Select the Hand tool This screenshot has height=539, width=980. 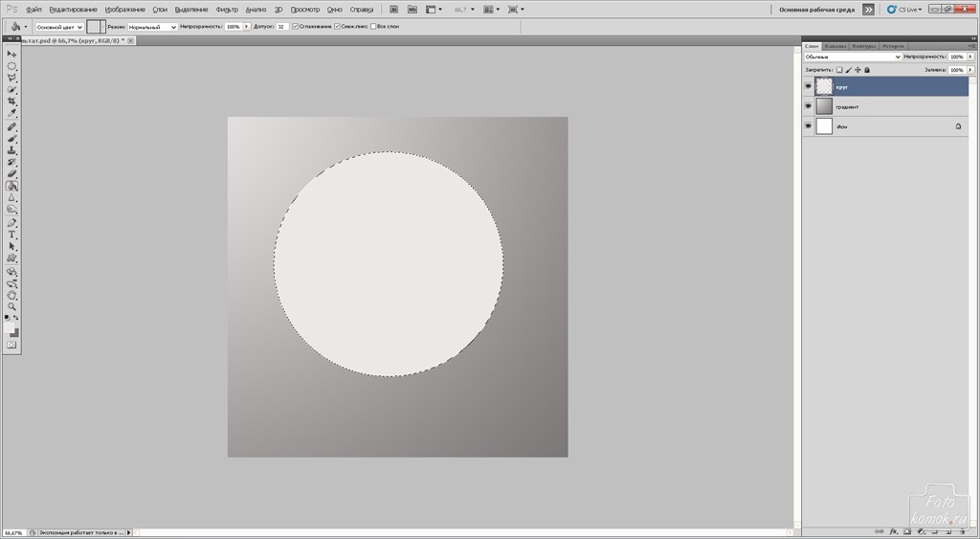pos(11,295)
